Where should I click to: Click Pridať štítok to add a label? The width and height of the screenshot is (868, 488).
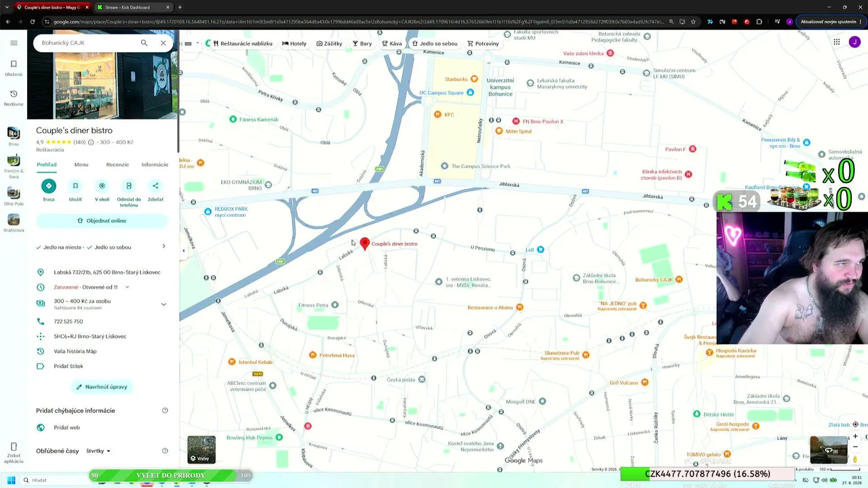tap(68, 366)
